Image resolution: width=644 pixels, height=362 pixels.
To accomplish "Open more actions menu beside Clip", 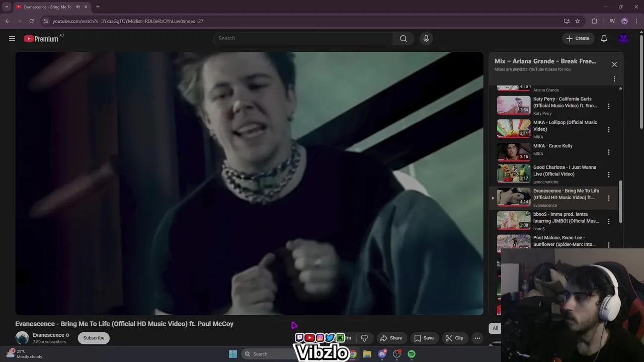I will pos(477,338).
